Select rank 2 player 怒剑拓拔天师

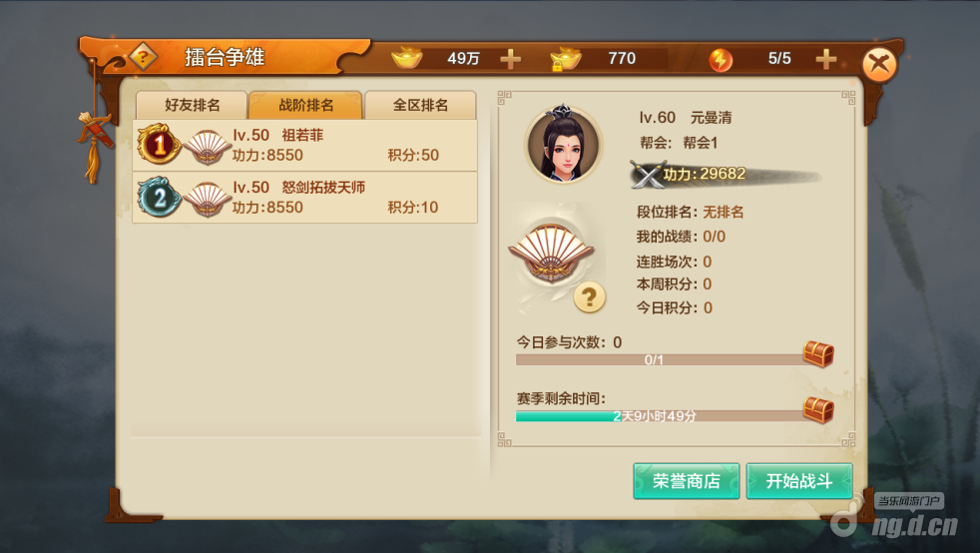[x=305, y=198]
